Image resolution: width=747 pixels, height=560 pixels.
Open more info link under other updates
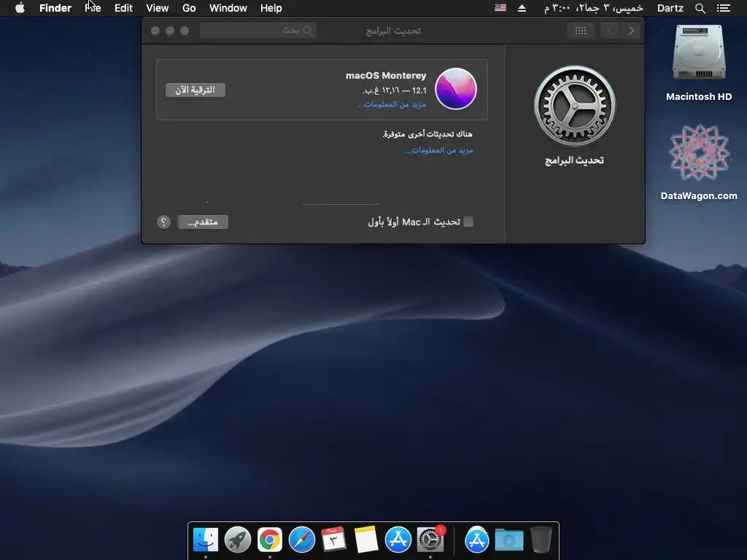click(x=439, y=150)
